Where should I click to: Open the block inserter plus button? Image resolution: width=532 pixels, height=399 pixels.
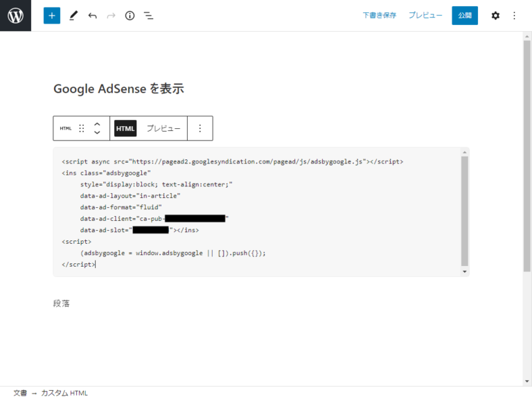click(x=52, y=15)
